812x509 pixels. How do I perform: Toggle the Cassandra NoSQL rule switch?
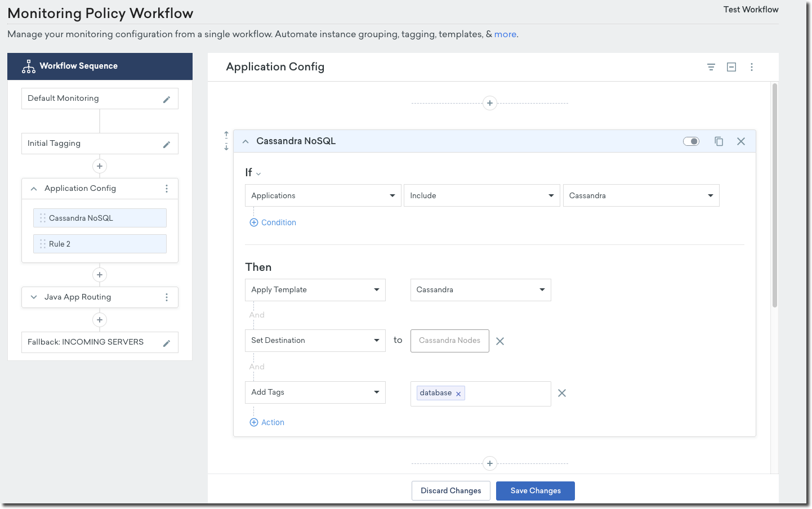691,141
